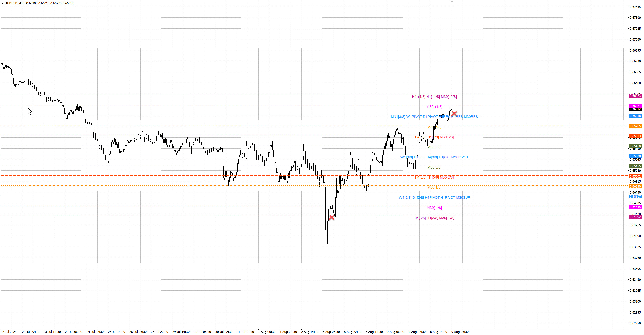Click the green 0.65460 price tag
The width and height of the screenshot is (644, 335).
click(635, 146)
